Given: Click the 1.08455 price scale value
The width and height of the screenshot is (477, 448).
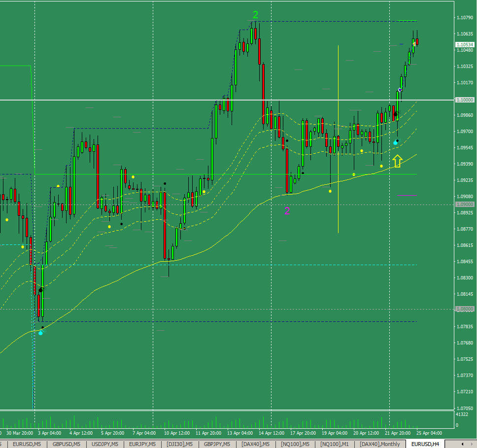Looking at the screenshot, I should click(x=465, y=261).
